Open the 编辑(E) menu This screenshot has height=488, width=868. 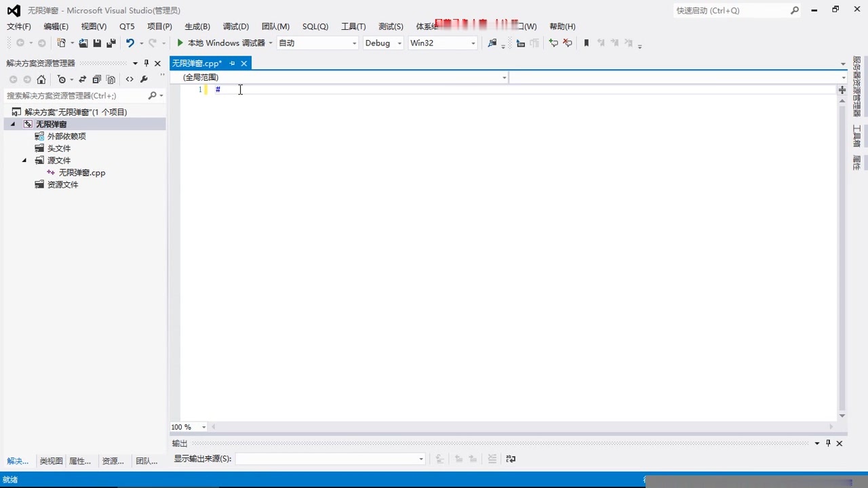[x=56, y=26]
